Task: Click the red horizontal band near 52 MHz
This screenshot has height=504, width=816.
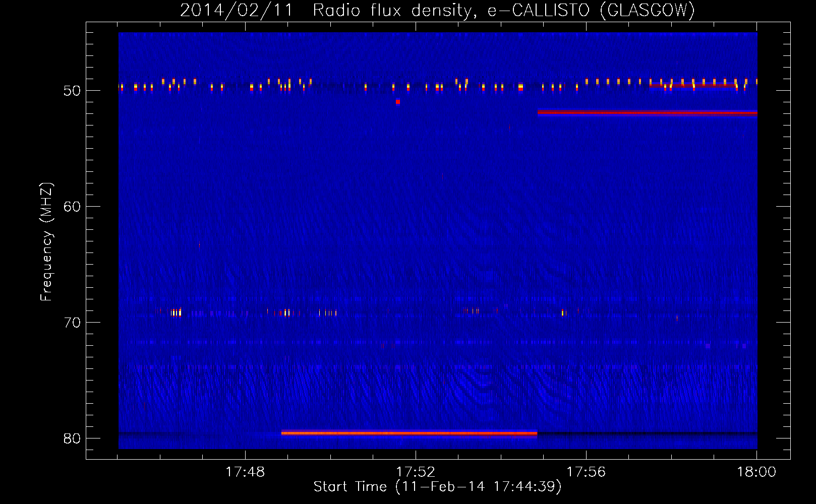Action: pos(648,112)
